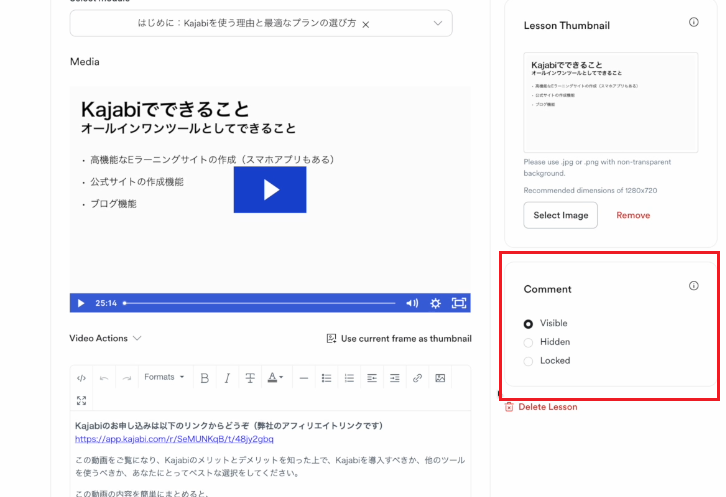Expand the module selection dropdown chevron
Viewport: 726px width, 497px height.
click(x=438, y=23)
